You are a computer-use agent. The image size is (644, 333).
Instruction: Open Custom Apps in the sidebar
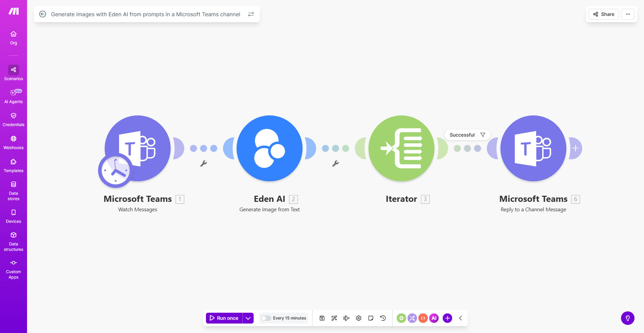[14, 269]
